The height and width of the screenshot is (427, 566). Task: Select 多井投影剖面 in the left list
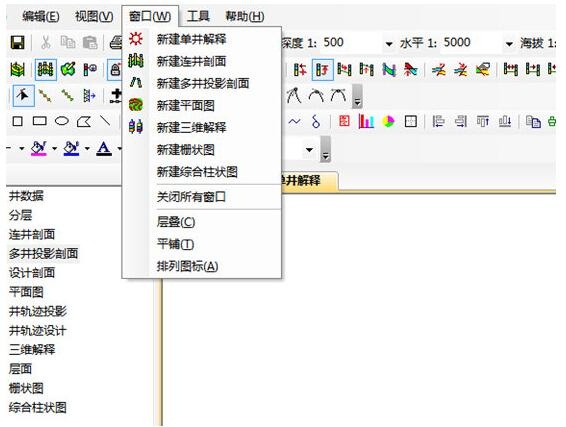click(x=43, y=254)
